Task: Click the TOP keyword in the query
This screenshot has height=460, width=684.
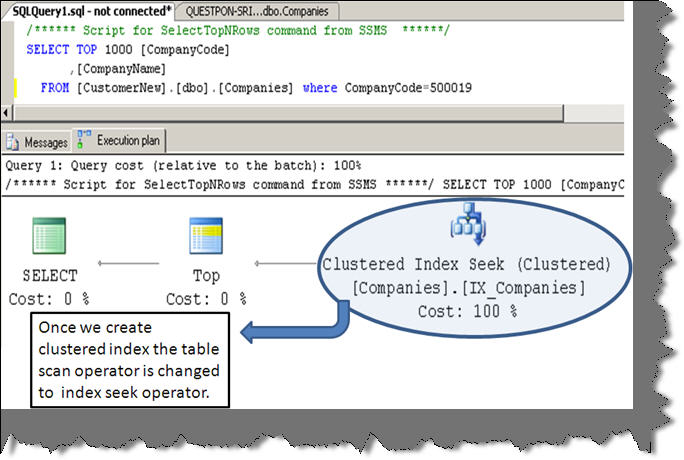Action: pos(86,50)
